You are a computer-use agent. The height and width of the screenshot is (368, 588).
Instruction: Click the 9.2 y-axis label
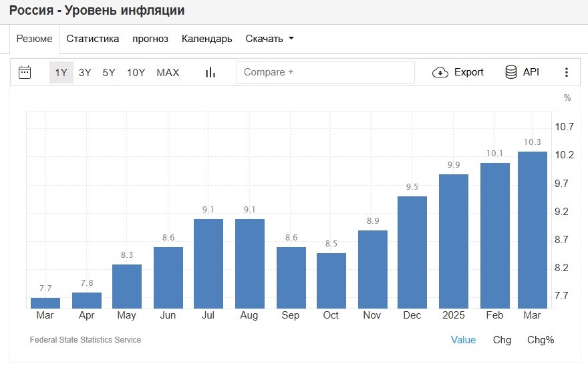[561, 212]
